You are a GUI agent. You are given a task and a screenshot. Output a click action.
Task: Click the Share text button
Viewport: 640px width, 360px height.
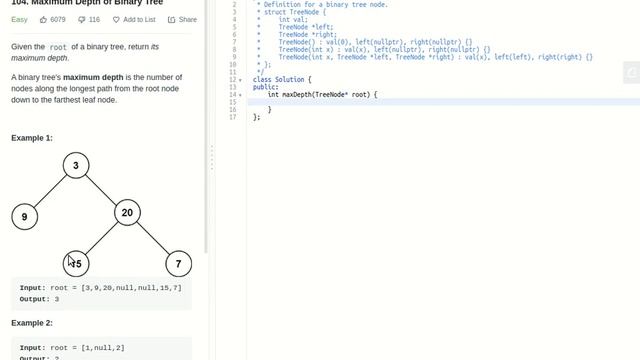pyautogui.click(x=188, y=20)
